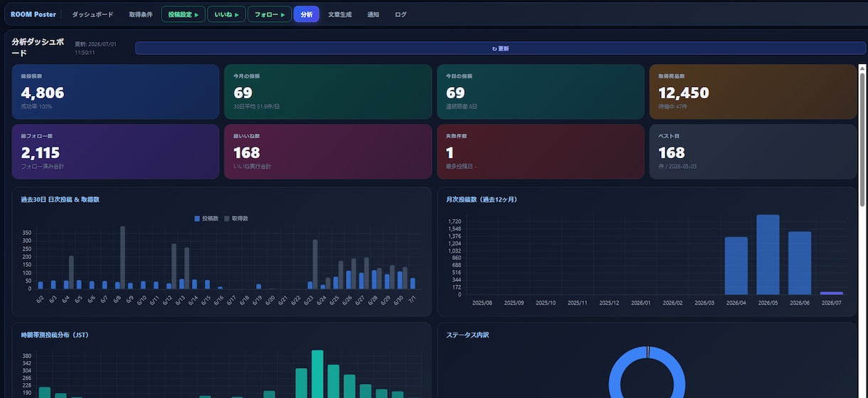The width and height of the screenshot is (868, 398).
Task: Switch to the 取得条件 tab
Action: click(x=141, y=14)
